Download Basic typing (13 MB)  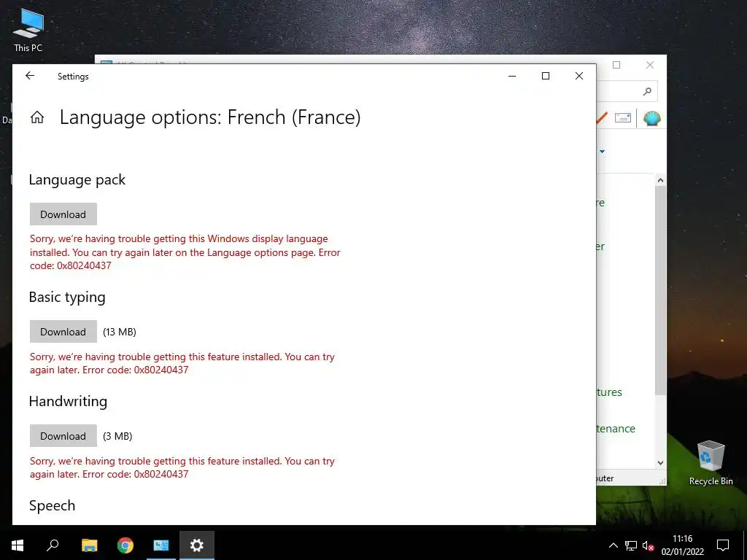click(63, 332)
